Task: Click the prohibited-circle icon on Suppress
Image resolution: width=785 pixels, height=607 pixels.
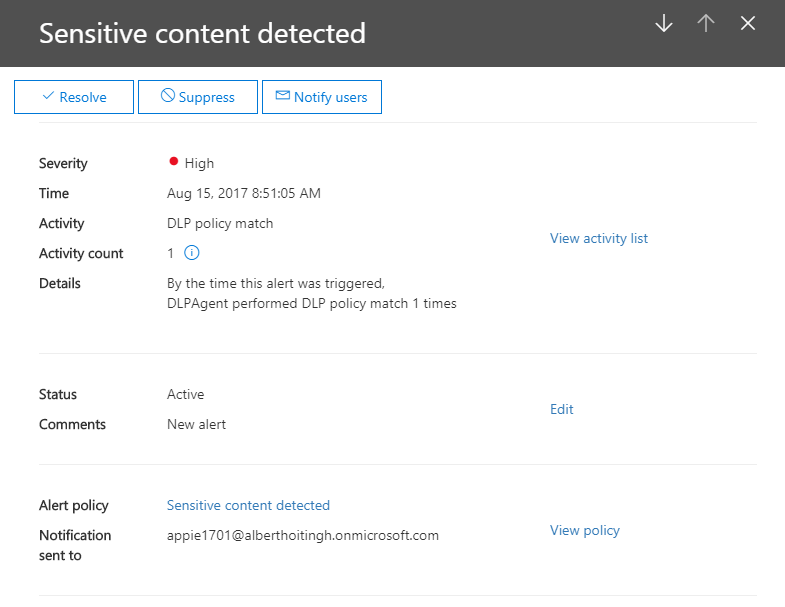Action: (168, 96)
